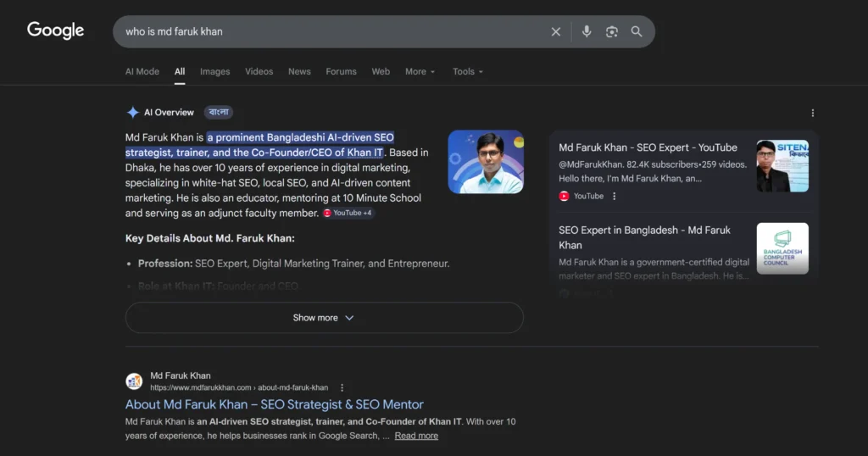Expand AI Overview with Show more
The width and height of the screenshot is (868, 456).
[x=325, y=318]
